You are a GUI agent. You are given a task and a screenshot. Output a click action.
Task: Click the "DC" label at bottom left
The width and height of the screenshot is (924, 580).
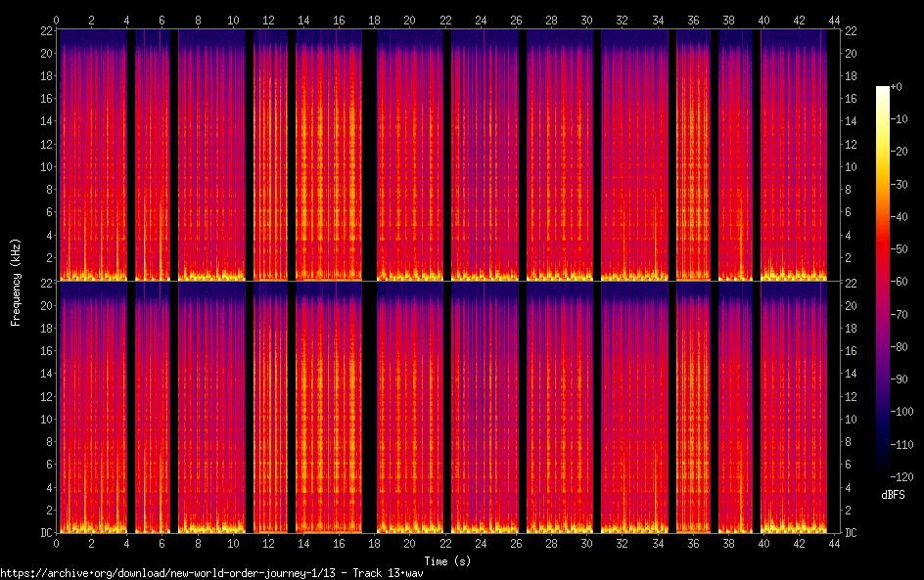click(x=45, y=533)
